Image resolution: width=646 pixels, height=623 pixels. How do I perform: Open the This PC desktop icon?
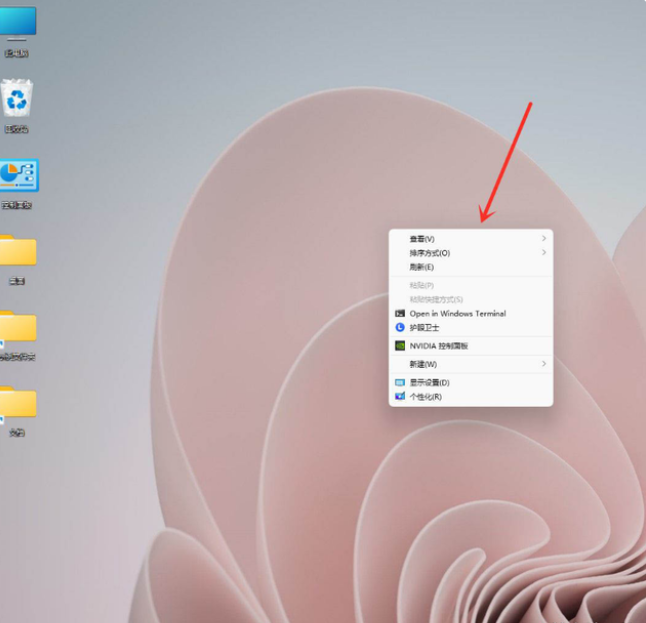pyautogui.click(x=18, y=23)
